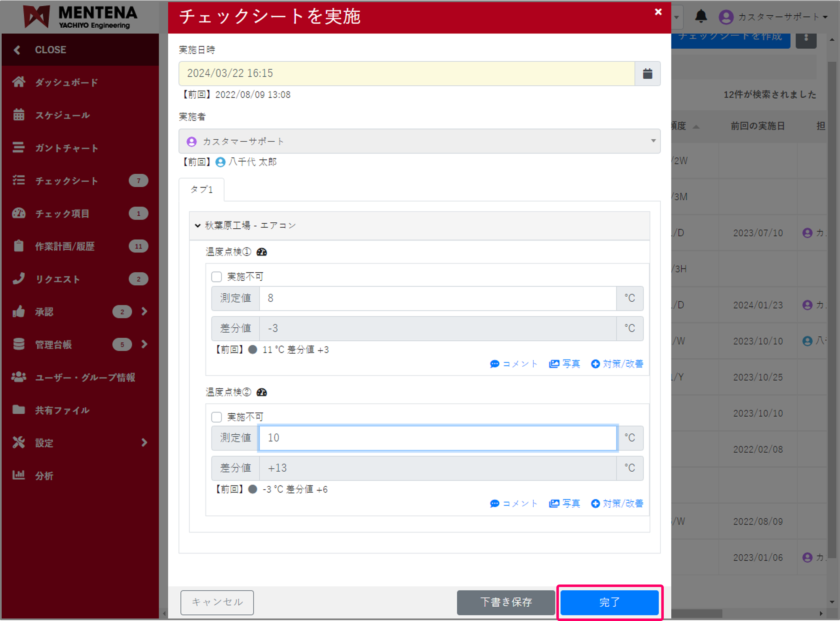
Task: Check 実施不可 for 温度点検②
Action: [217, 417]
